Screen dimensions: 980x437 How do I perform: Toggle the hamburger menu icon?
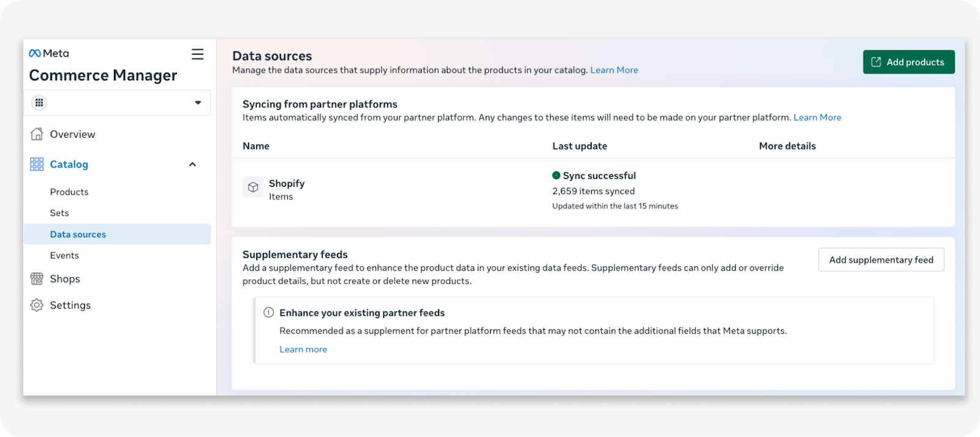pyautogui.click(x=197, y=54)
